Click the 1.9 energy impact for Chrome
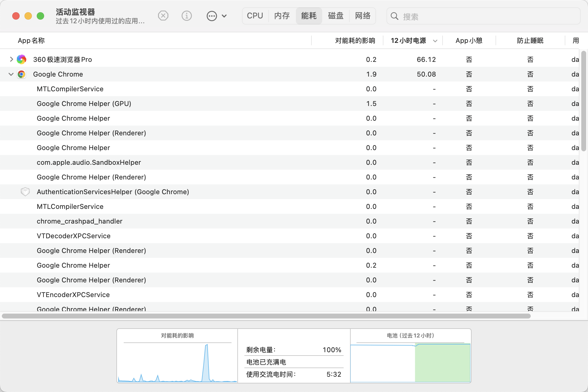This screenshot has width=588, height=392. [x=371, y=74]
